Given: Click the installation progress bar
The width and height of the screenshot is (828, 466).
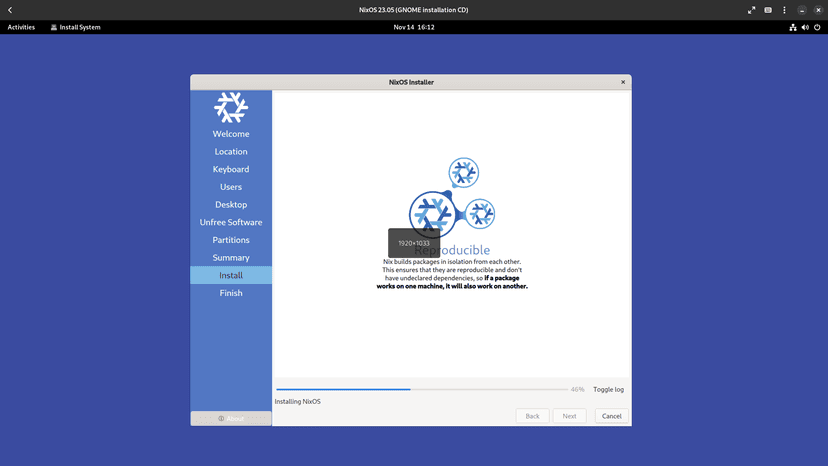Looking at the screenshot, I should 421,389.
